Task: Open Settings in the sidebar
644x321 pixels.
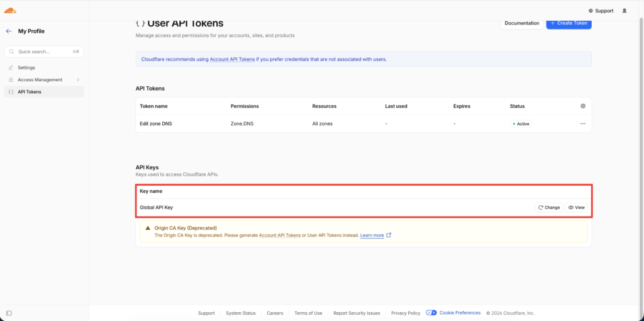Action: pyautogui.click(x=26, y=67)
